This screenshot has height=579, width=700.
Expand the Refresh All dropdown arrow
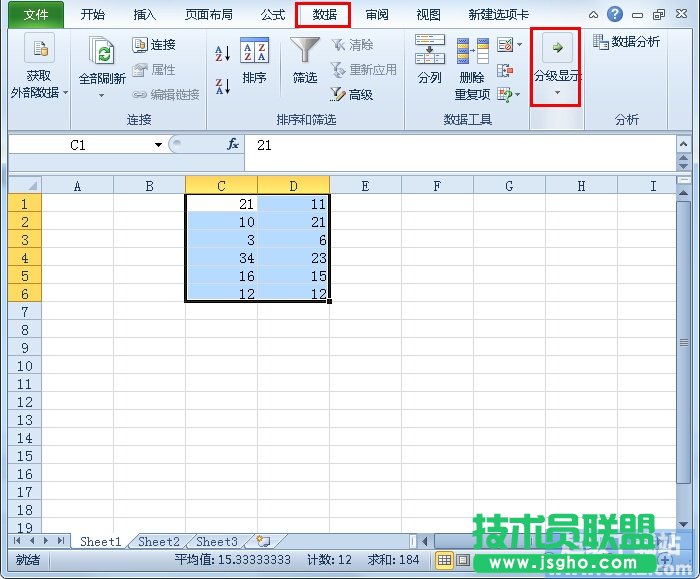101,96
